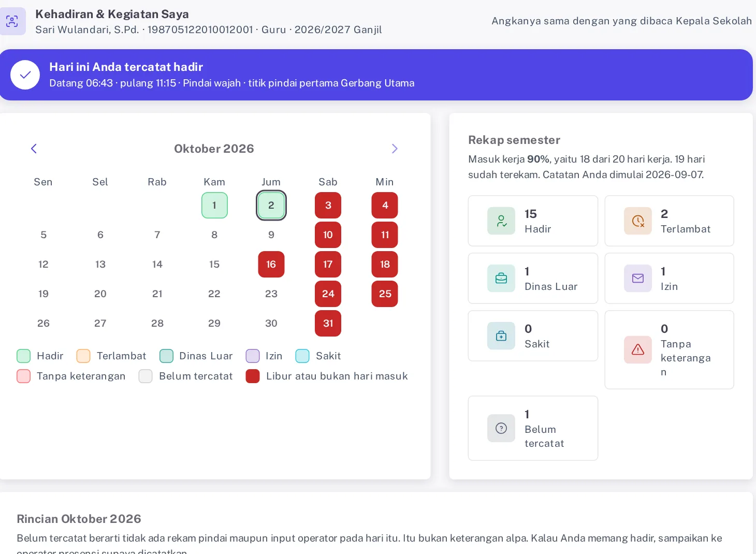This screenshot has width=756, height=554.
Task: Click the Terlambat clock icon
Action: 637,221
